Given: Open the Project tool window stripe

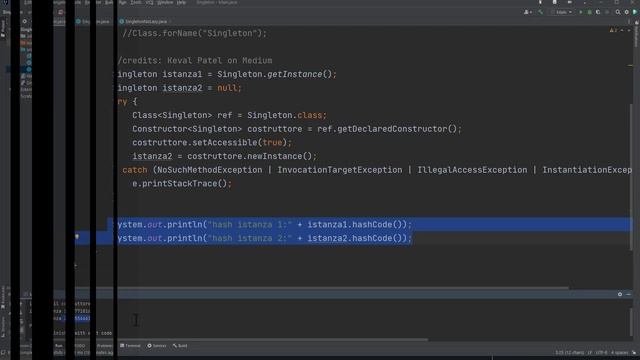Looking at the screenshot, I should (3, 29).
